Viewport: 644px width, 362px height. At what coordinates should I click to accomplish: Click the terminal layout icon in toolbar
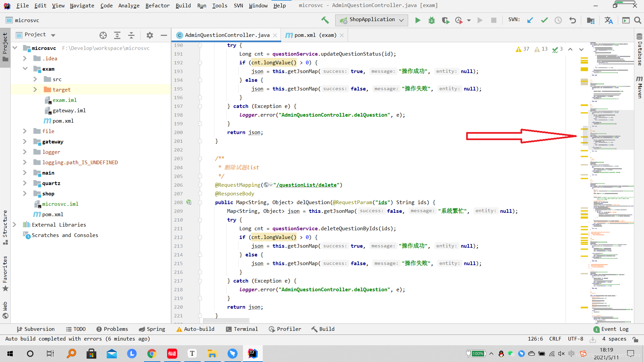(x=626, y=20)
